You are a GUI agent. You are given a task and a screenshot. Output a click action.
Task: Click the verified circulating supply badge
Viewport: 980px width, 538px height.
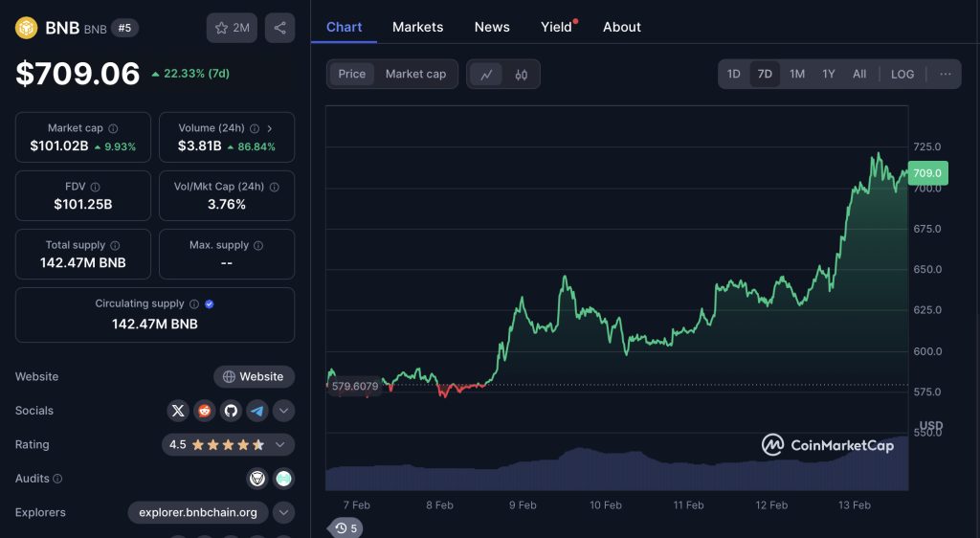210,303
